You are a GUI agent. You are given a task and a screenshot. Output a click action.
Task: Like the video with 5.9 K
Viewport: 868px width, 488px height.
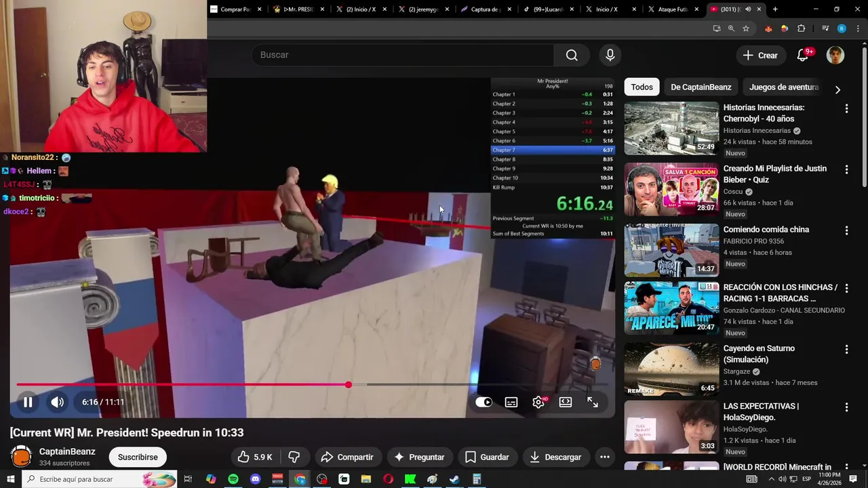pyautogui.click(x=254, y=457)
